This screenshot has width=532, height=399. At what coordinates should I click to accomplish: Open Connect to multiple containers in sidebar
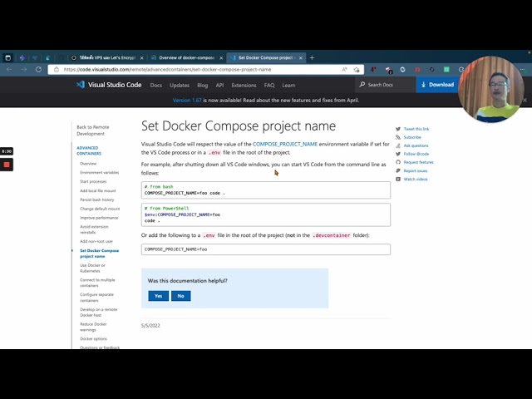click(x=97, y=283)
